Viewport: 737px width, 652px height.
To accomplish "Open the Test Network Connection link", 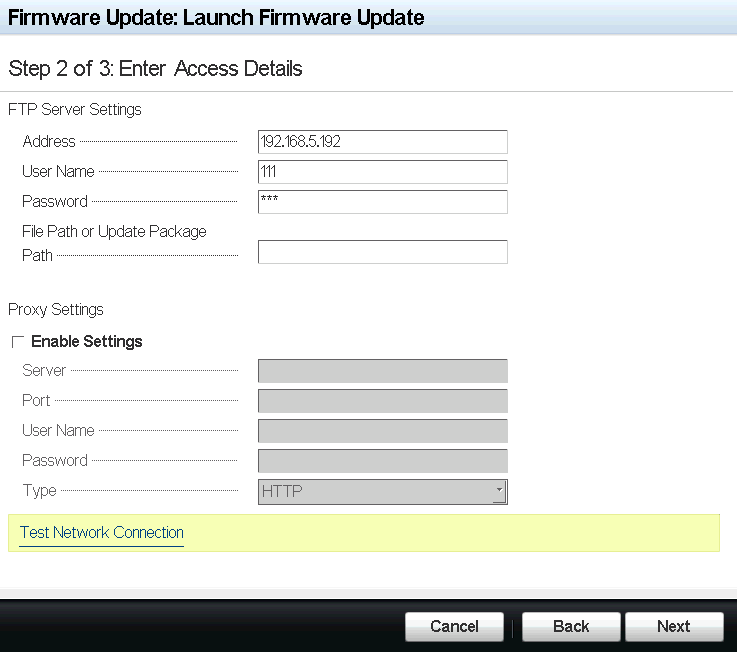I will (102, 533).
